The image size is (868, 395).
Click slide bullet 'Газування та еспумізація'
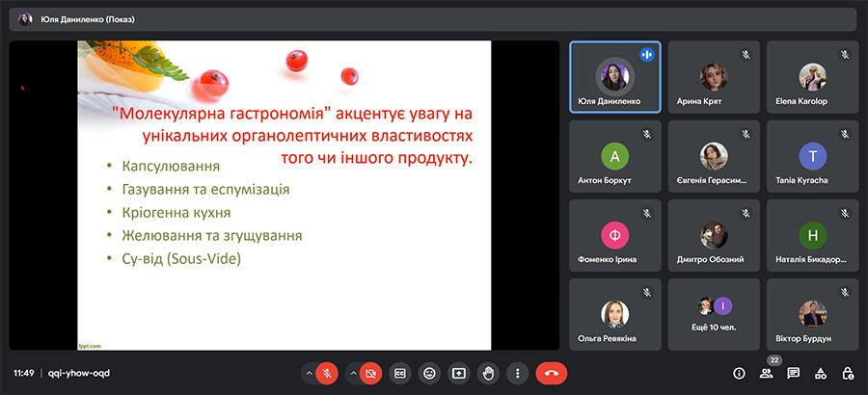(x=206, y=189)
